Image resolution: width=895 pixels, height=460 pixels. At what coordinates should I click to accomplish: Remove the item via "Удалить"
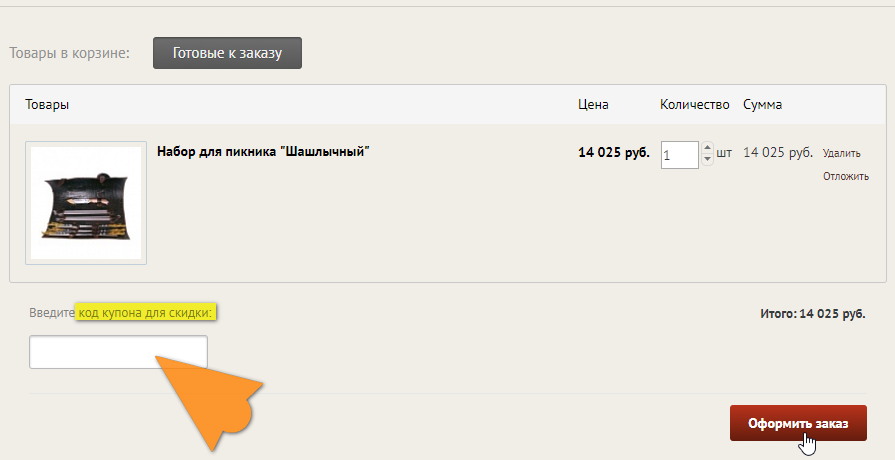pos(841,153)
